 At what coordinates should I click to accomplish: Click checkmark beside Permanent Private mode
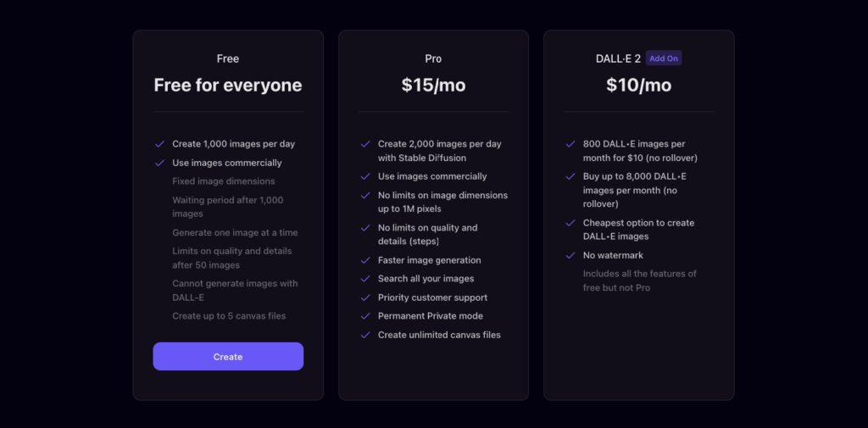pos(365,315)
